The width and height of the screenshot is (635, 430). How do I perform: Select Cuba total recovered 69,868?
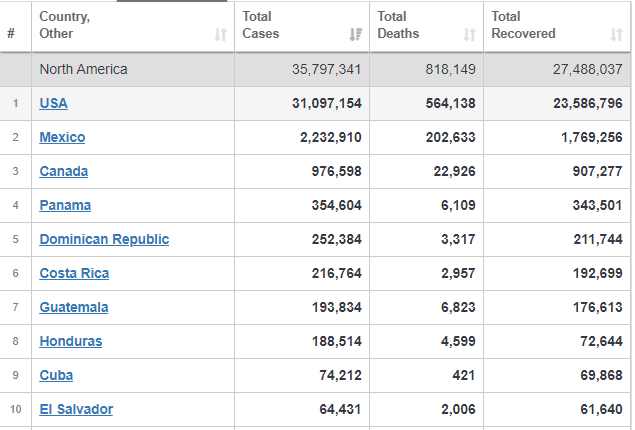(601, 375)
